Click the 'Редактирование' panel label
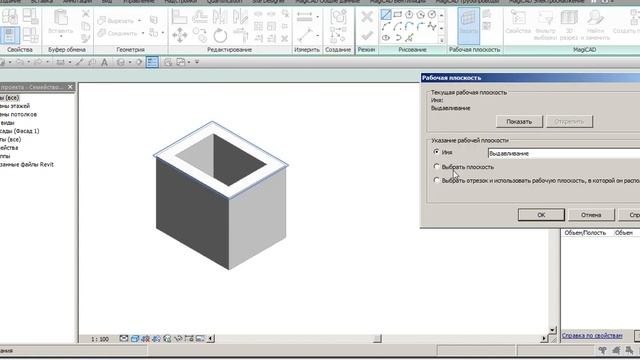Image resolution: width=640 pixels, height=360 pixels. tap(229, 49)
